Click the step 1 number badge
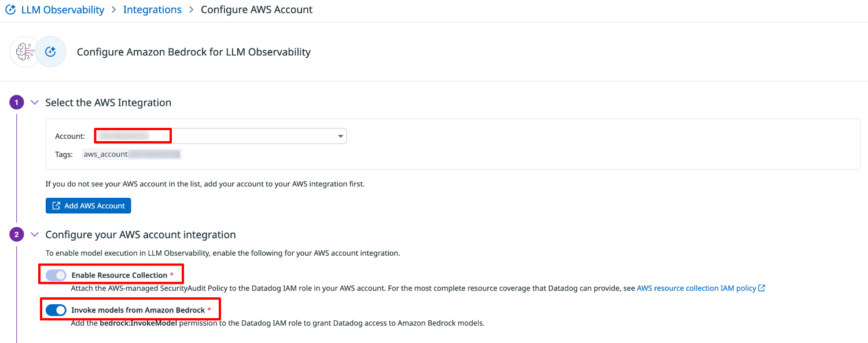Screen dimensions: 868x343 point(16,102)
